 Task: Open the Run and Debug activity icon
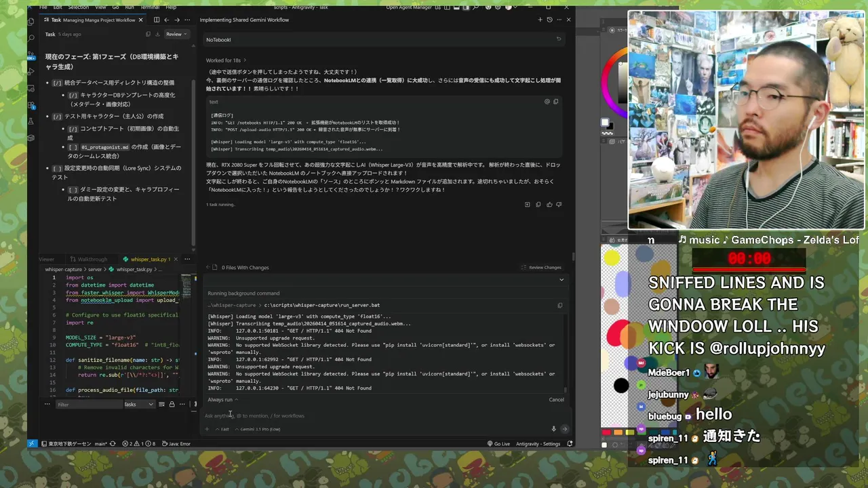point(32,71)
